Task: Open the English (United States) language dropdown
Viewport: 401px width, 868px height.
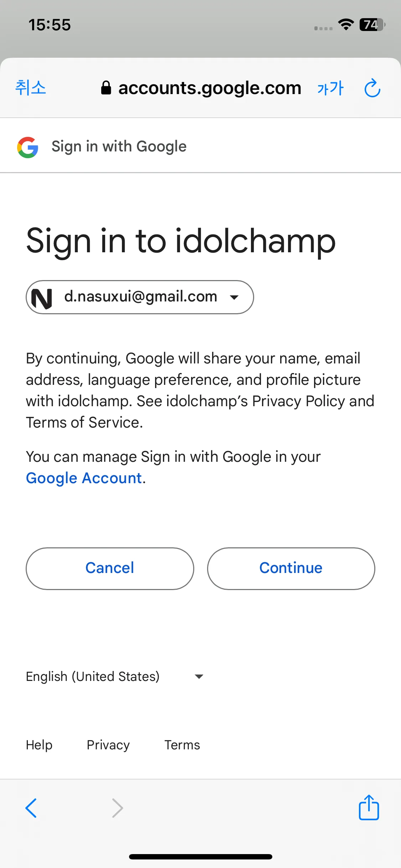Action: click(115, 676)
